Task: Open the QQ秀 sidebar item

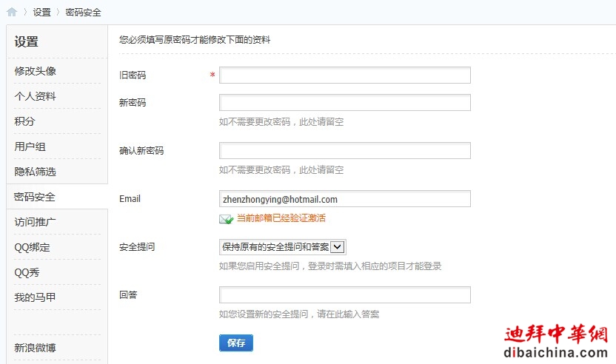Action: coord(27,272)
